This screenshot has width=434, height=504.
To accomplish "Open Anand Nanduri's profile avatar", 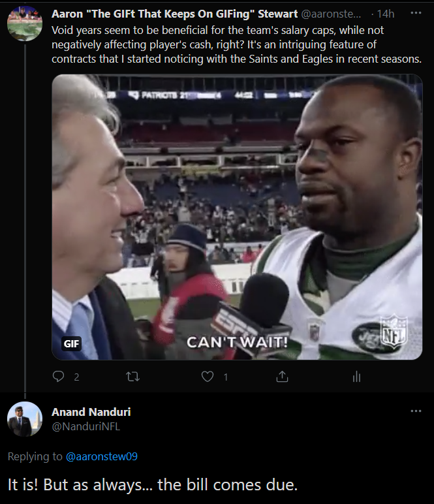I will pos(25,419).
